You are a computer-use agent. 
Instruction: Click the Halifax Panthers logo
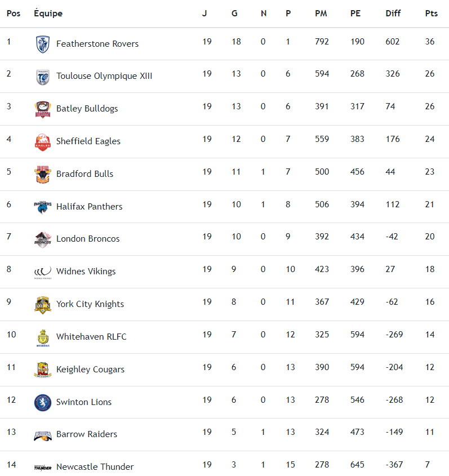[x=43, y=207]
